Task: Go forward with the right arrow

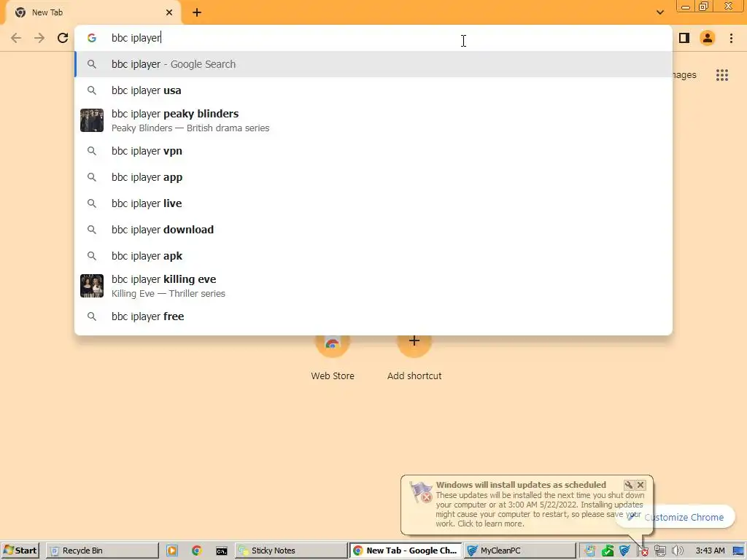Action: [39, 38]
